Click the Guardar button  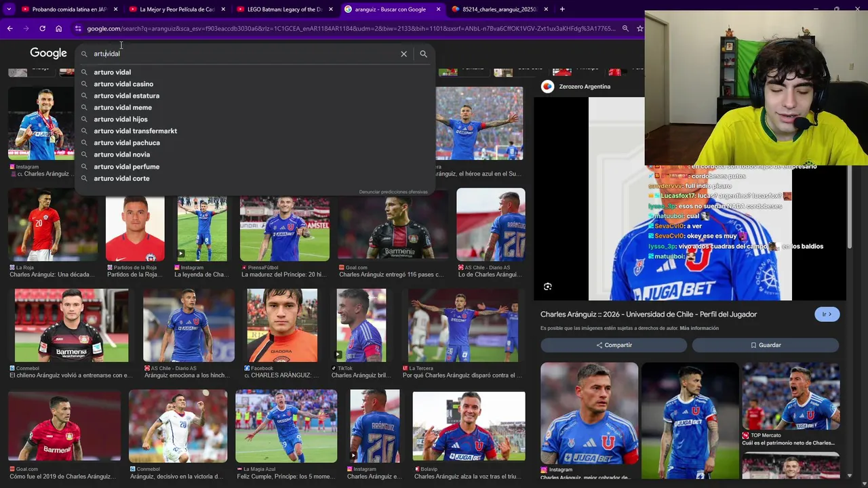766,345
